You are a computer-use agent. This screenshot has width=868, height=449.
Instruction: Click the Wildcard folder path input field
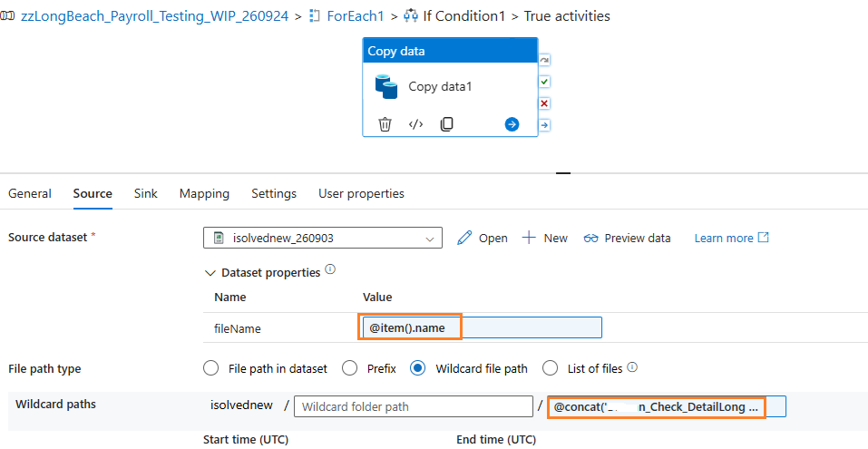pyautogui.click(x=414, y=407)
